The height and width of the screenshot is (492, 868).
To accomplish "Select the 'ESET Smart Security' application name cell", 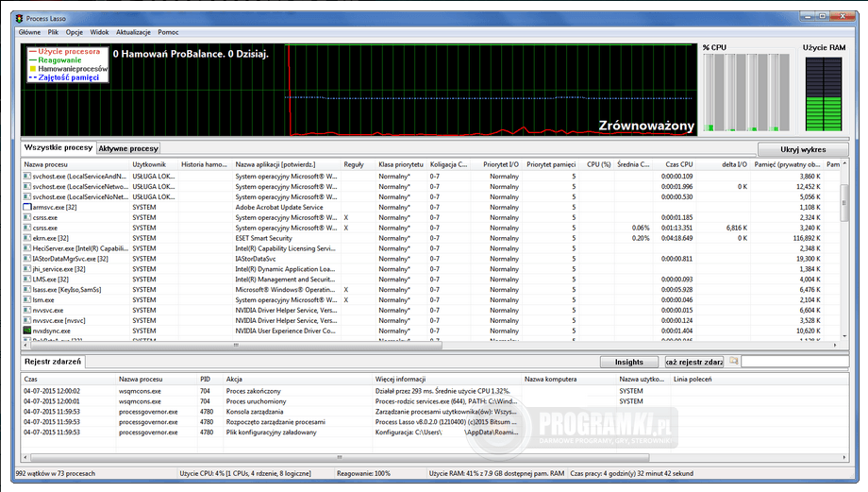I will 263,238.
